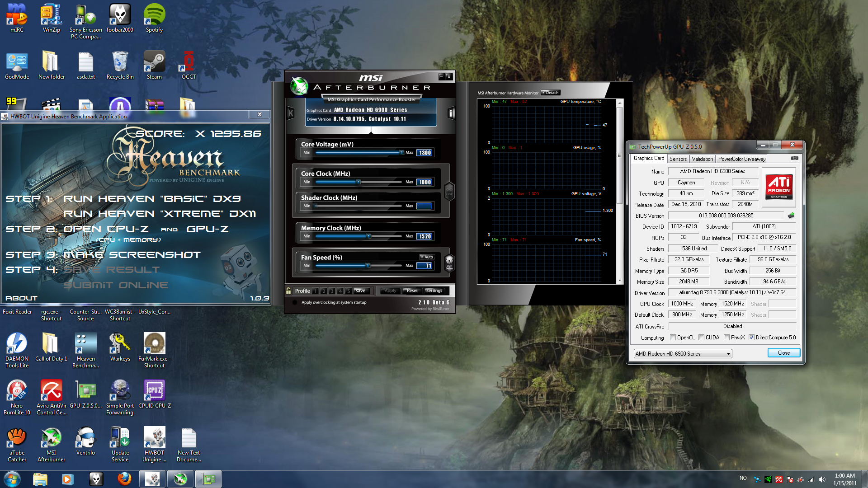Toggle the DirectCompute 5.0 checkbox
The height and width of the screenshot is (488, 868).
751,338
